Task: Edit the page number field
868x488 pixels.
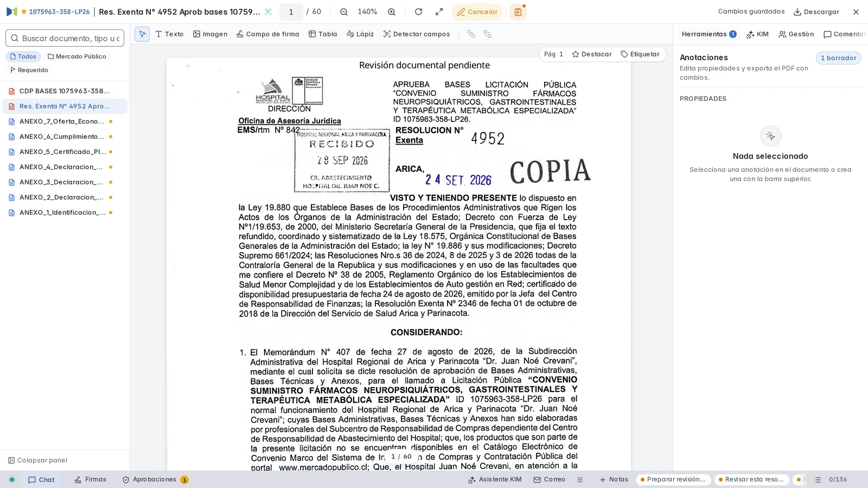Action: [x=291, y=12]
